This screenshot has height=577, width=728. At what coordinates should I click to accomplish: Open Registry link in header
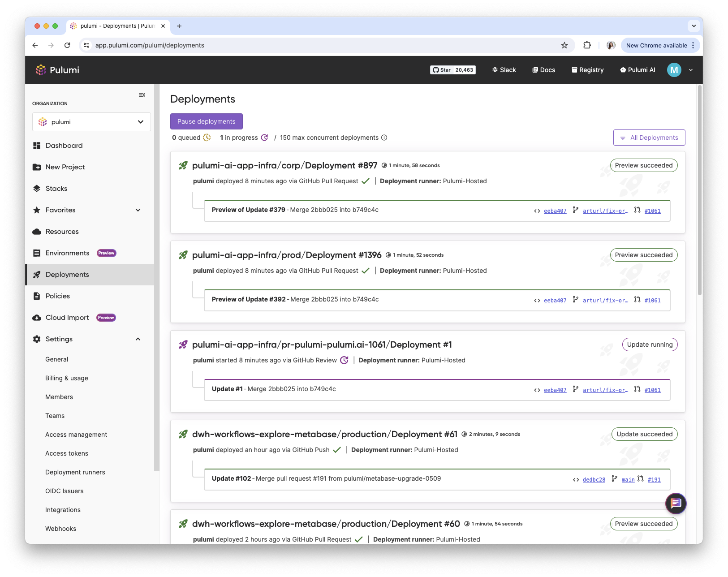pos(587,70)
